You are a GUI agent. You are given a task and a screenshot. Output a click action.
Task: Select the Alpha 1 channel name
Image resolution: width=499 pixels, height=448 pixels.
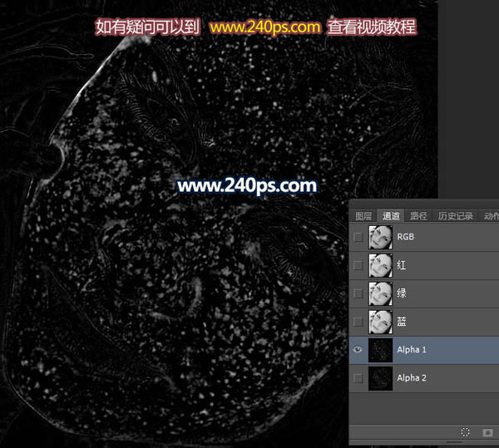click(412, 350)
